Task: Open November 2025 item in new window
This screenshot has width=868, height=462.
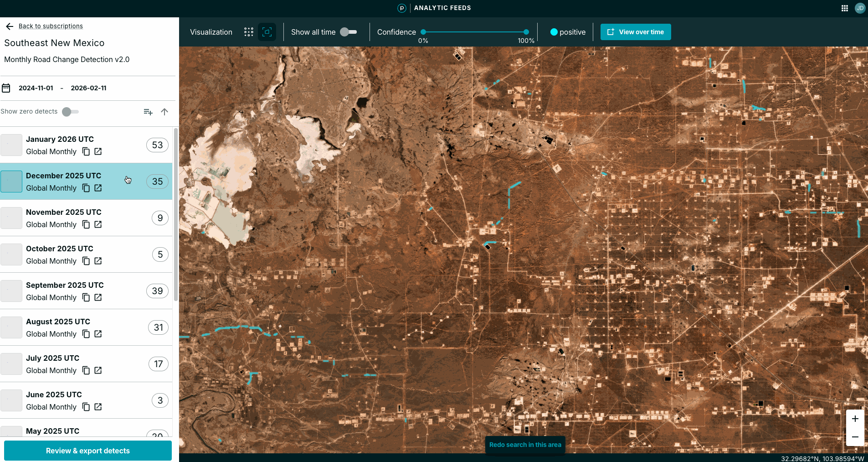Action: pyautogui.click(x=98, y=224)
